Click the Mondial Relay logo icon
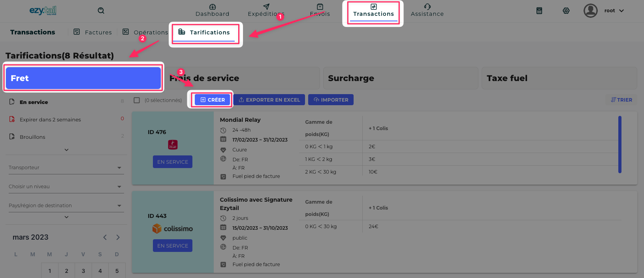Screen dimensions: 644x278 tap(173, 145)
